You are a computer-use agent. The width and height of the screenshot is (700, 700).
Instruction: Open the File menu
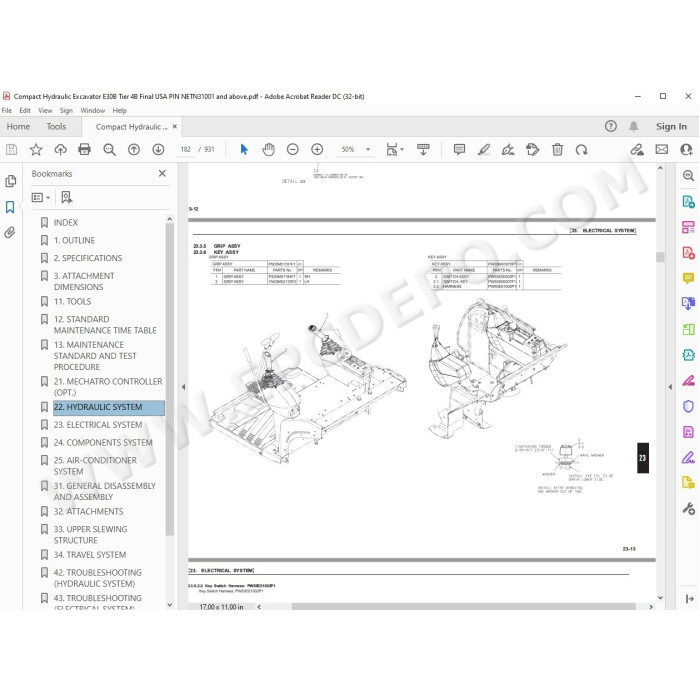click(7, 110)
